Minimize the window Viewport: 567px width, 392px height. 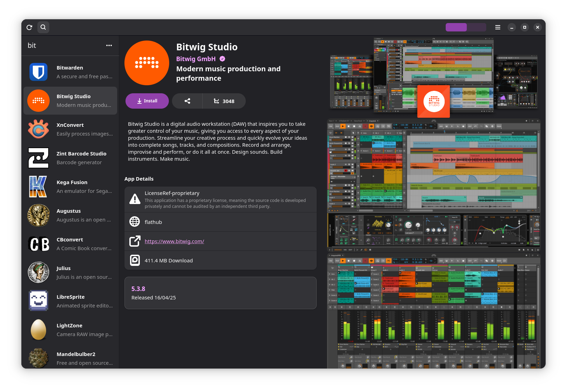pos(511,27)
